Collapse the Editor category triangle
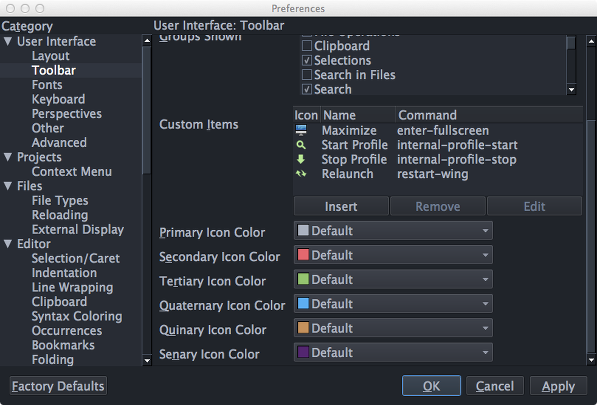597x405 pixels. click(8, 244)
